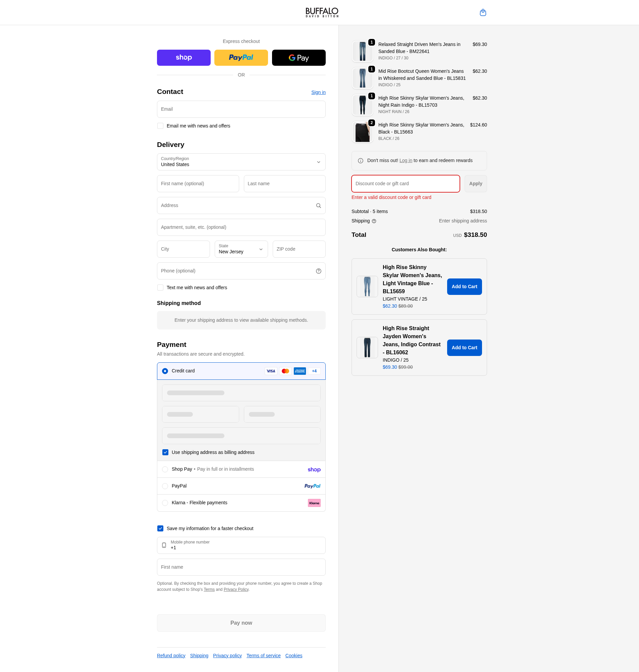Open the Refund policy footer link
The image size is (639, 672).
point(171,656)
